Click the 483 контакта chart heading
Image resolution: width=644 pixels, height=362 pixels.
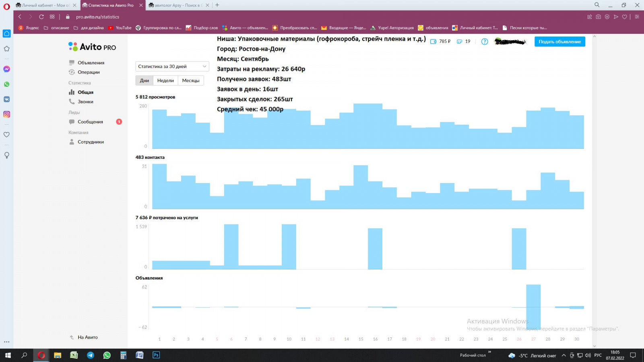tap(150, 157)
